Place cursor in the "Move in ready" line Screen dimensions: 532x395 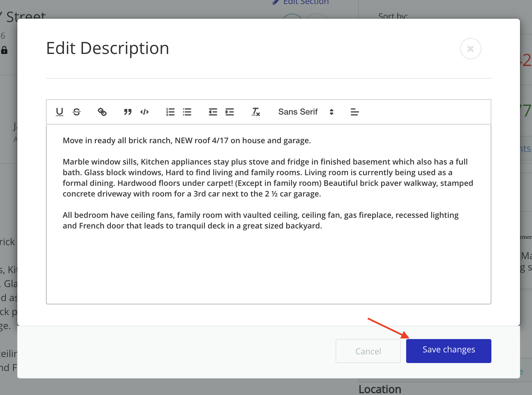(186, 141)
